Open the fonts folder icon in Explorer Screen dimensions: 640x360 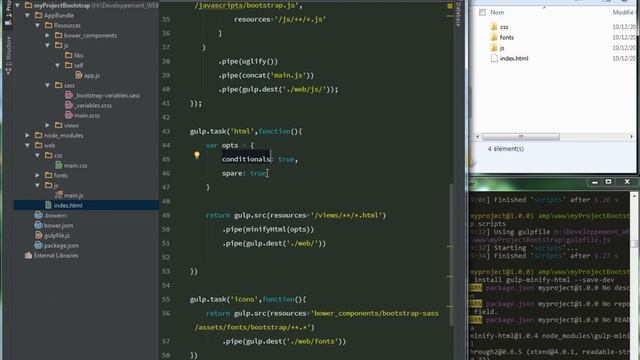[494, 37]
